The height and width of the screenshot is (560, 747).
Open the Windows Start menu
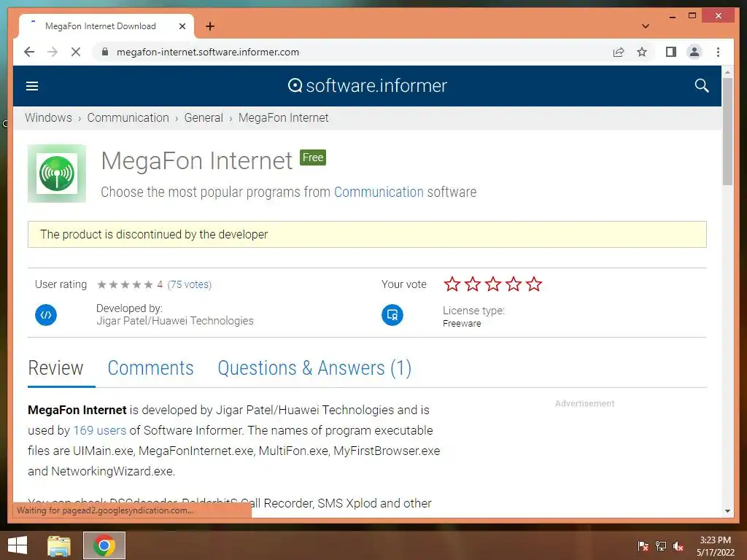(x=18, y=545)
